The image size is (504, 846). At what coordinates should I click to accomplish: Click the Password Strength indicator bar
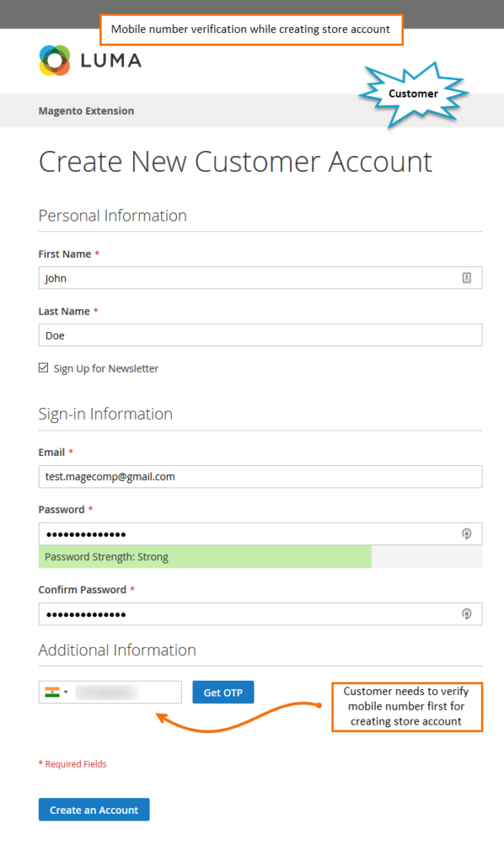pyautogui.click(x=260, y=557)
